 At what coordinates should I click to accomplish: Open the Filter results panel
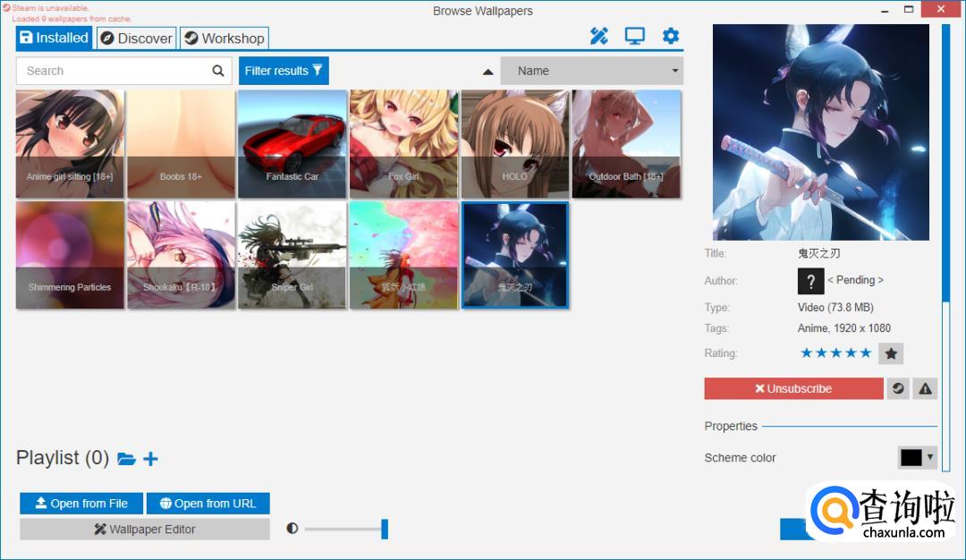[284, 71]
